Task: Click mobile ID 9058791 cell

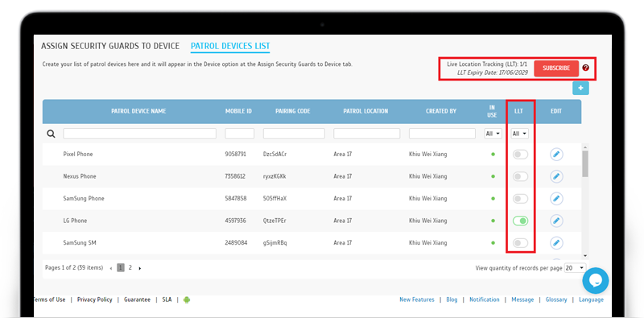Action: point(235,155)
